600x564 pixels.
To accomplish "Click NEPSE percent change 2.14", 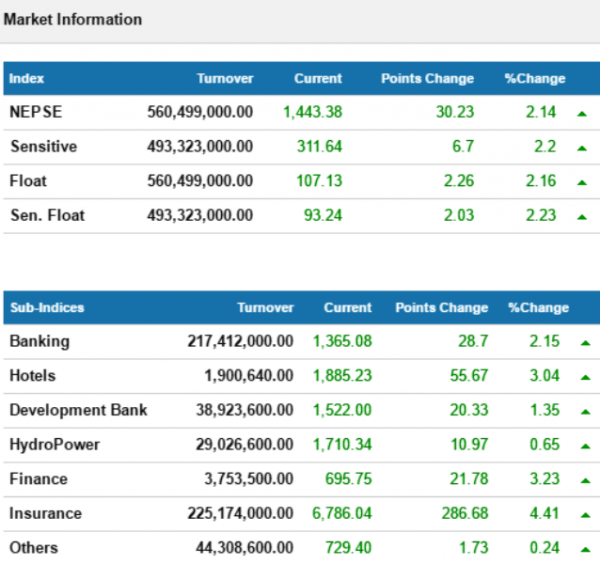I will 541,112.
